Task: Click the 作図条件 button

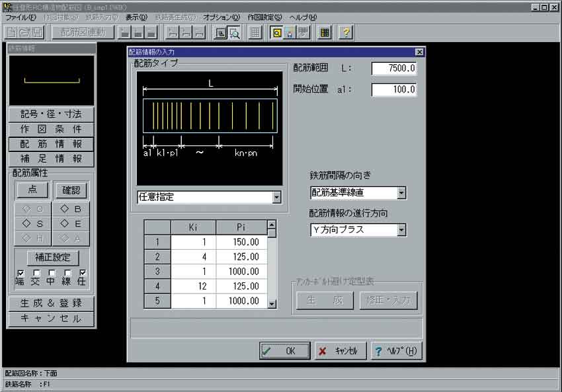Action: click(52, 129)
